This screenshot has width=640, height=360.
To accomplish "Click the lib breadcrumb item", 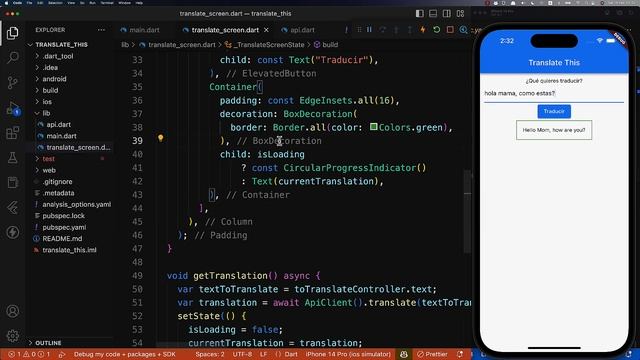I will 125,44.
